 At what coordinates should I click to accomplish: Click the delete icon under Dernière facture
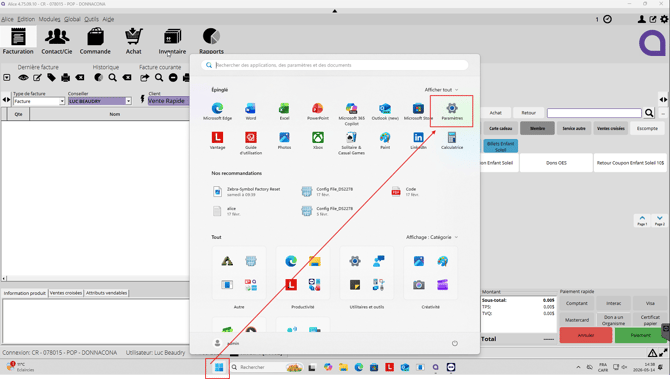coord(80,78)
